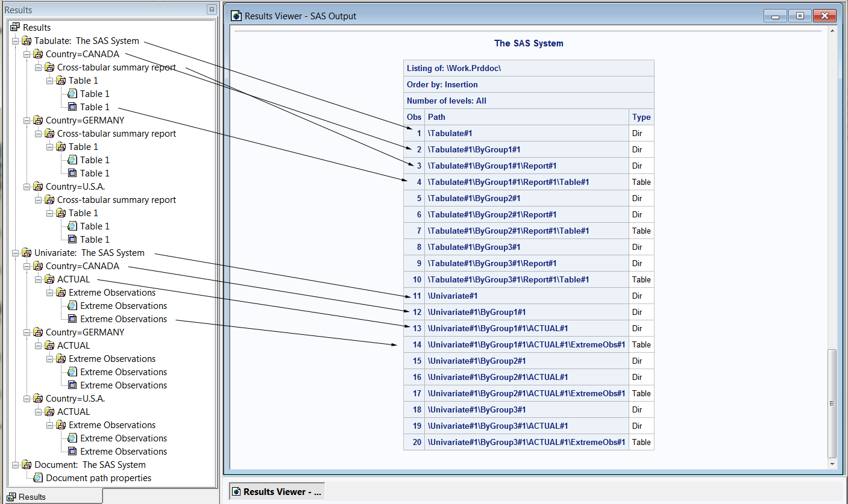Click Country=GERMANY folder icon under Tabulate

(x=38, y=120)
